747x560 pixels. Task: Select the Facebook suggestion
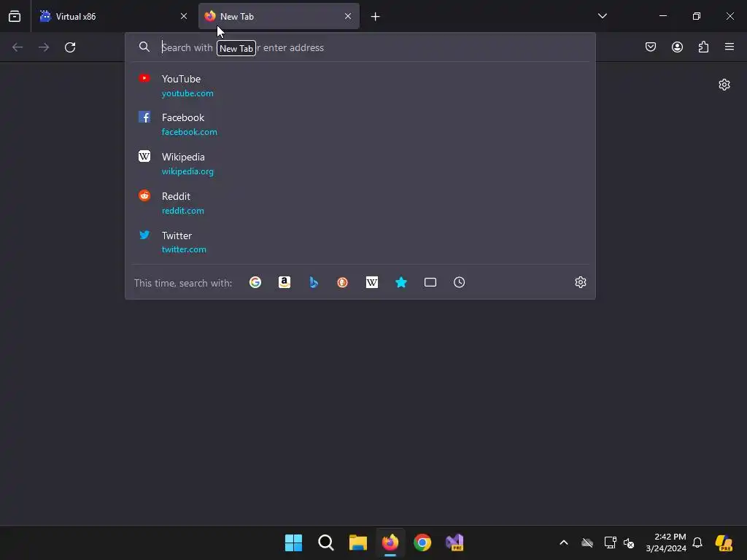(360, 124)
